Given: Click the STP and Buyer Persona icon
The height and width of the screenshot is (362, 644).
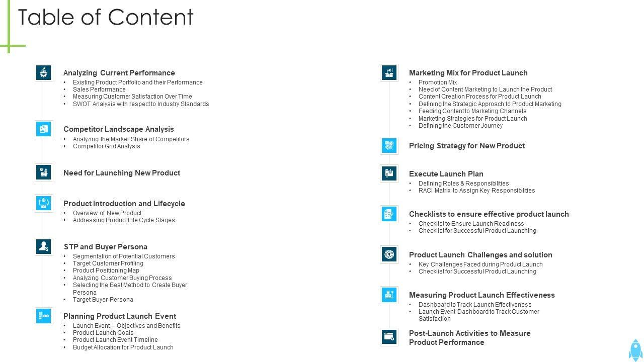Looking at the screenshot, I should 44,246.
